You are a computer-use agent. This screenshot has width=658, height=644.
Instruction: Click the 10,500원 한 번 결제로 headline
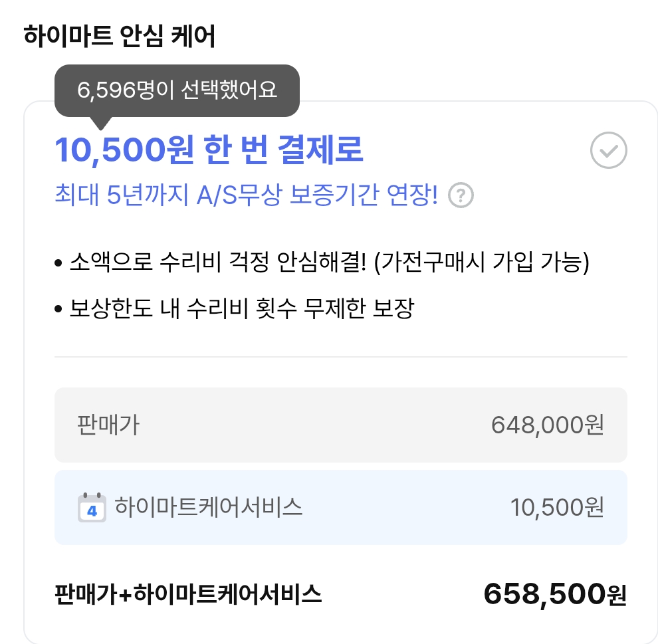pos(208,151)
